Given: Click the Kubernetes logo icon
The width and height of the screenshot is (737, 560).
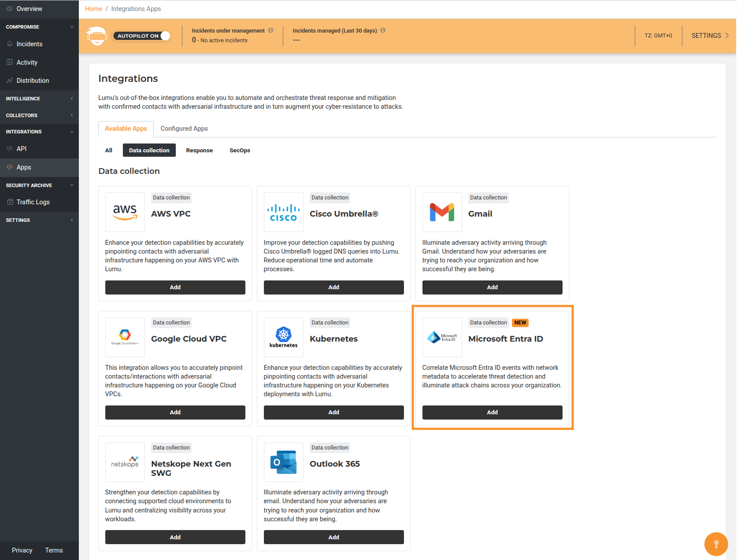Looking at the screenshot, I should (x=283, y=337).
